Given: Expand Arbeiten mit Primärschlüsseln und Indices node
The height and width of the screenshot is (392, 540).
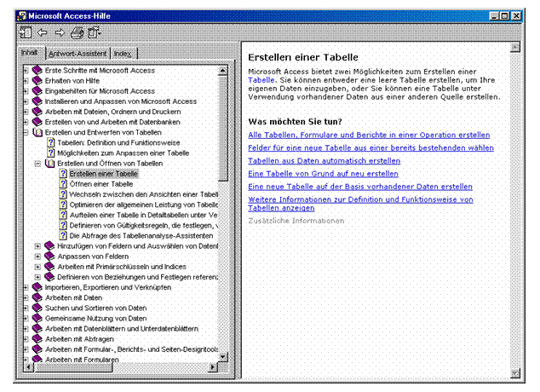Looking at the screenshot, I should [37, 267].
